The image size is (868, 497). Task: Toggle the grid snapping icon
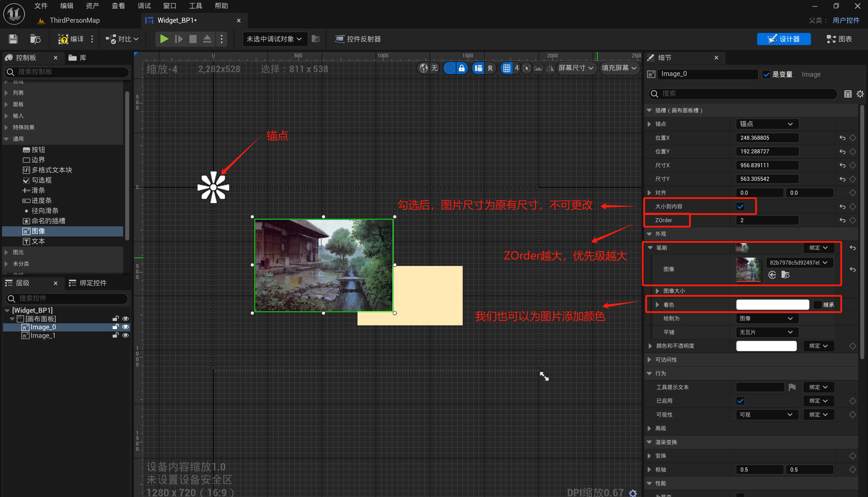tap(507, 68)
